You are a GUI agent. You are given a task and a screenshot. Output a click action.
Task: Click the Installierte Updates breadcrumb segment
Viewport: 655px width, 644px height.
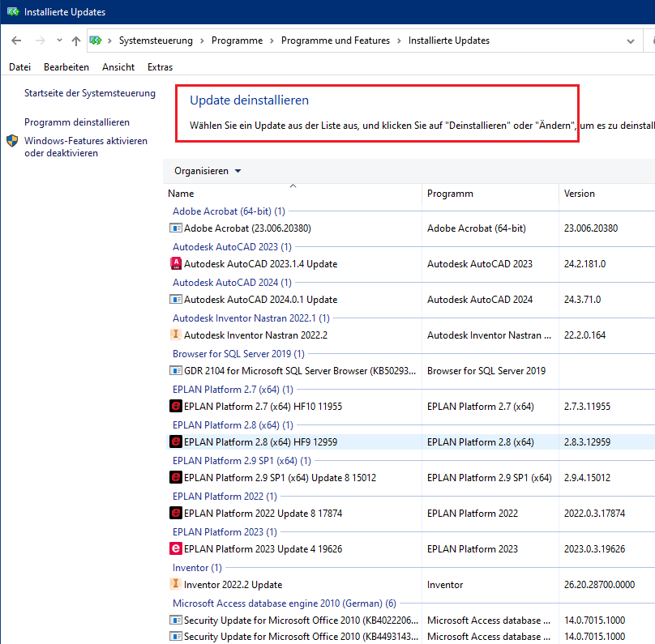(449, 41)
